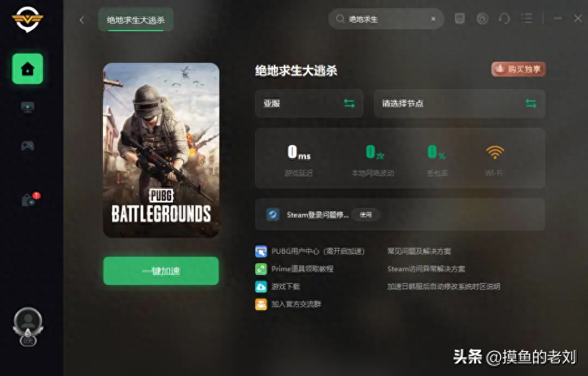Image resolution: width=588 pixels, height=376 pixels.
Task: Click the cloud download icon
Action: click(x=261, y=286)
